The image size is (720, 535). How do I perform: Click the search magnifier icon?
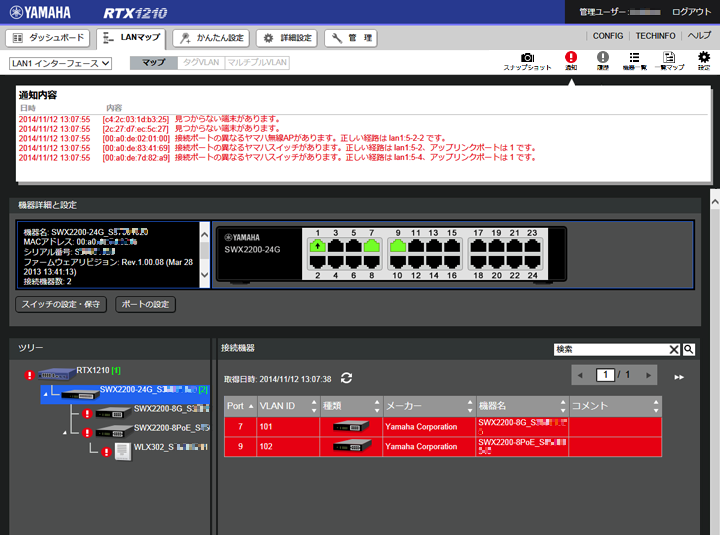689,349
